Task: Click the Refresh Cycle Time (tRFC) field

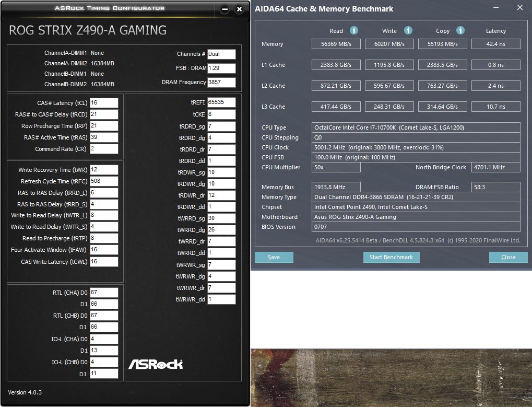Action: point(104,181)
